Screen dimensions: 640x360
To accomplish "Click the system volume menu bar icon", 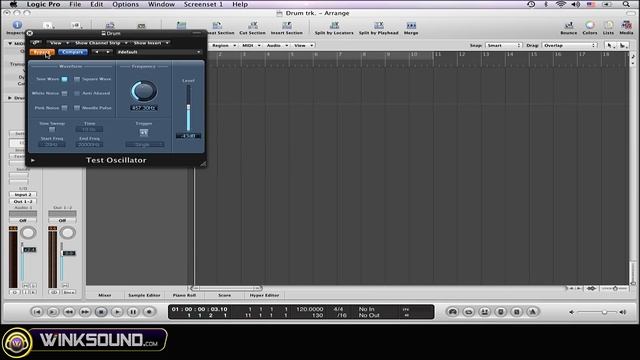I will (576, 4).
